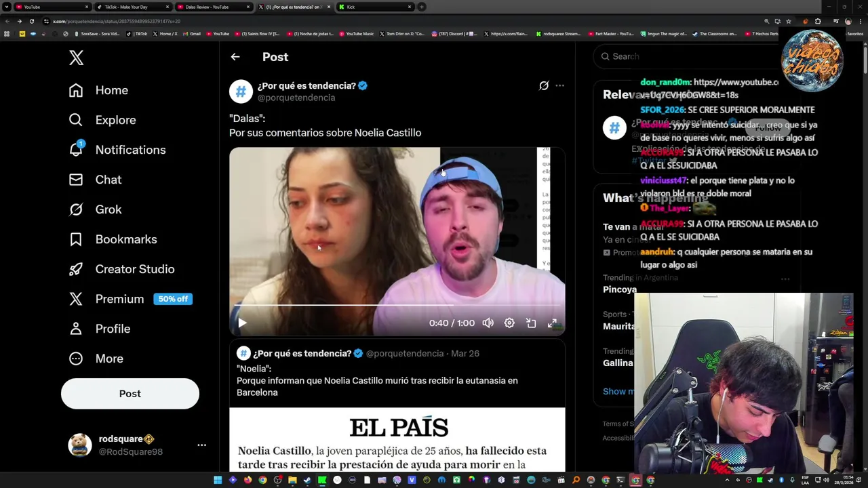Open Steam from the taskbar
The image size is (868, 488).
coord(307,480)
